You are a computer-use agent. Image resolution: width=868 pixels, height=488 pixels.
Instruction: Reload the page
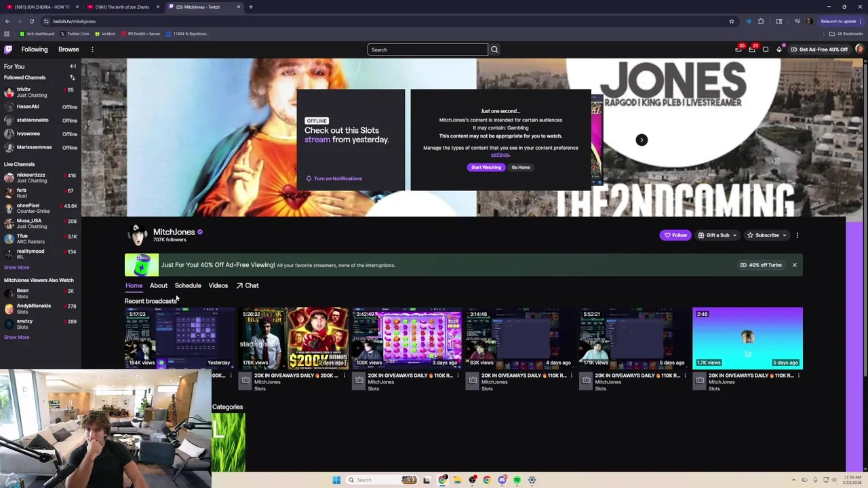pyautogui.click(x=31, y=21)
